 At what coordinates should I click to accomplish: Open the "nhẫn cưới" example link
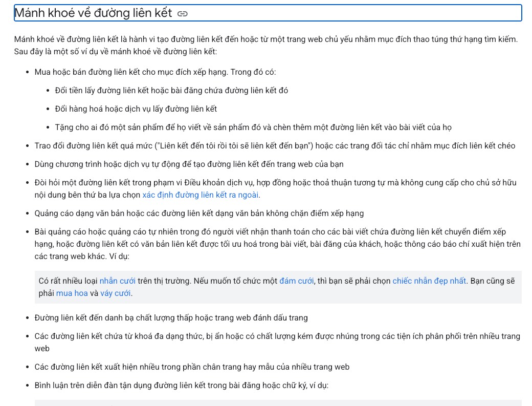point(117,281)
